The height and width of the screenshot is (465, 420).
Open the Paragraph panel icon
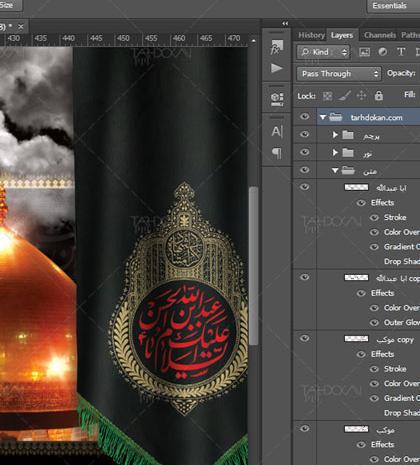pos(277,153)
